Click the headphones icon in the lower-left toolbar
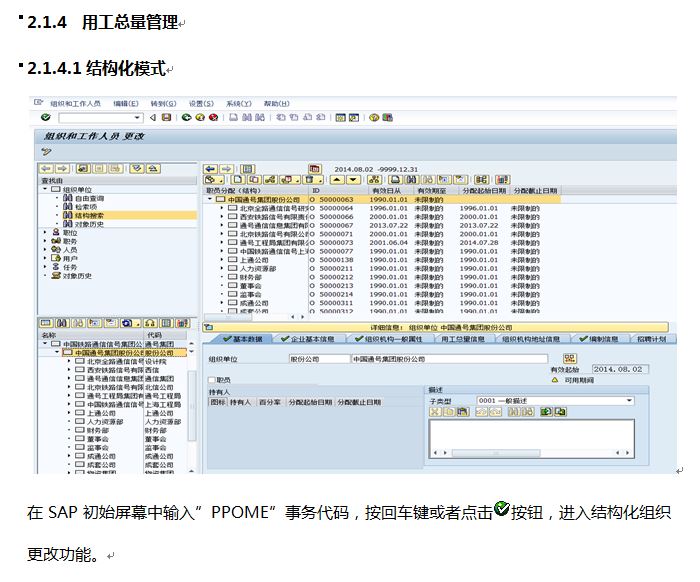Image resolution: width=700 pixels, height=582 pixels. pos(150,323)
